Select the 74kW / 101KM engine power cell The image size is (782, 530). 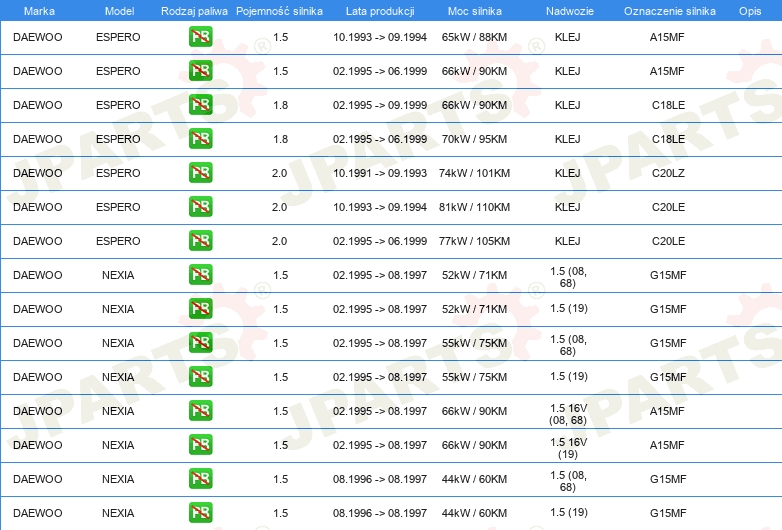474,173
